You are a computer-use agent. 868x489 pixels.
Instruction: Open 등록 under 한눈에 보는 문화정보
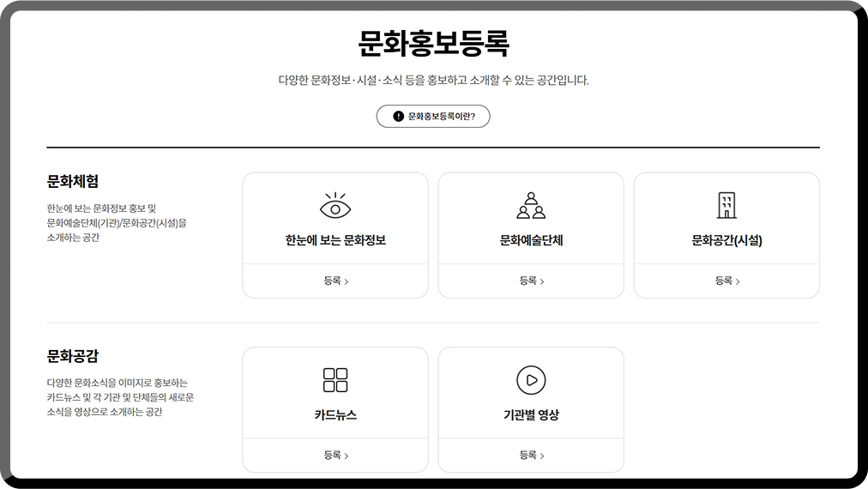pyautogui.click(x=335, y=281)
